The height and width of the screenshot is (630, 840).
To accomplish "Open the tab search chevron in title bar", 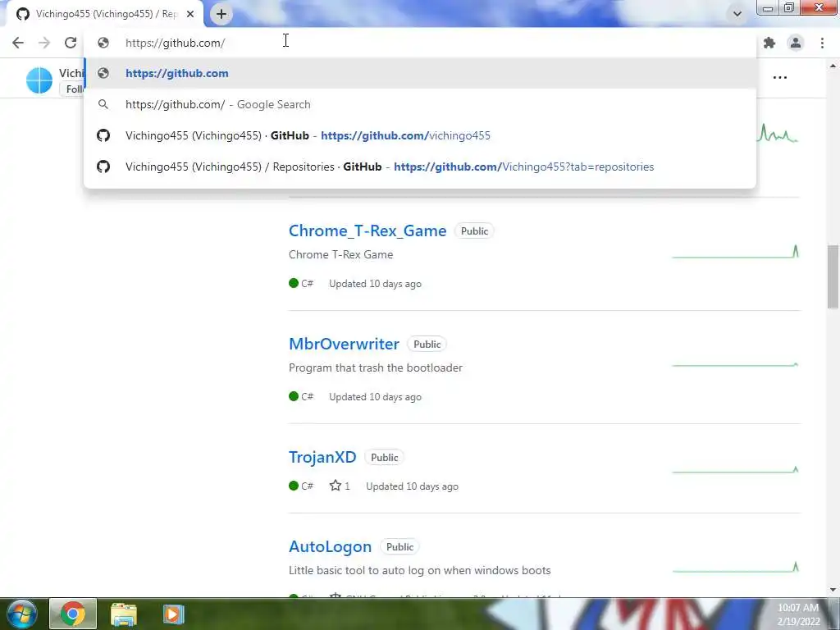I will 737,14.
